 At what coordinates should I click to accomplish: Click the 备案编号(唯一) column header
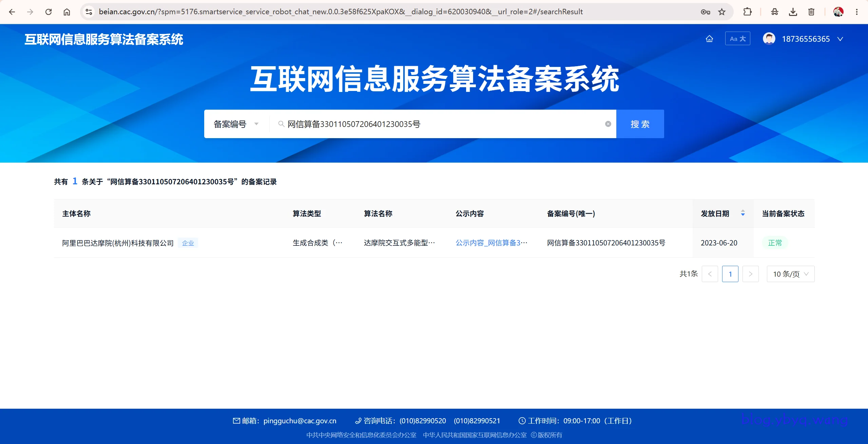tap(571, 214)
